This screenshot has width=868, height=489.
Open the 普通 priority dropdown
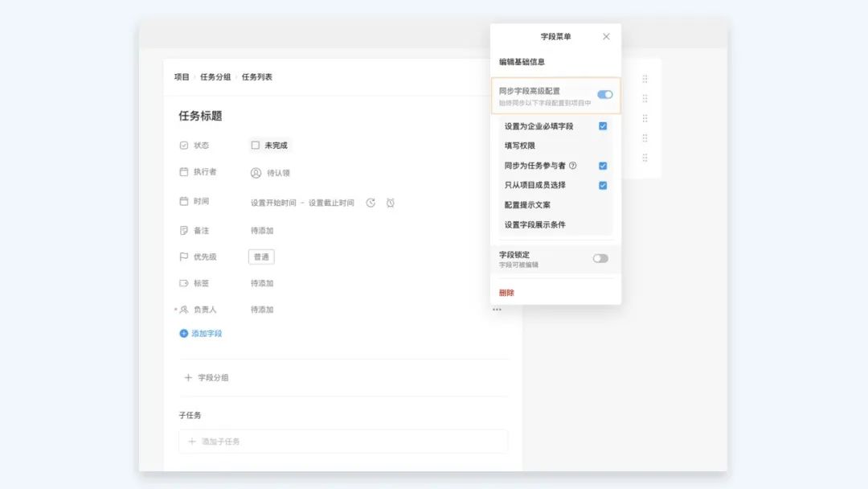click(261, 257)
